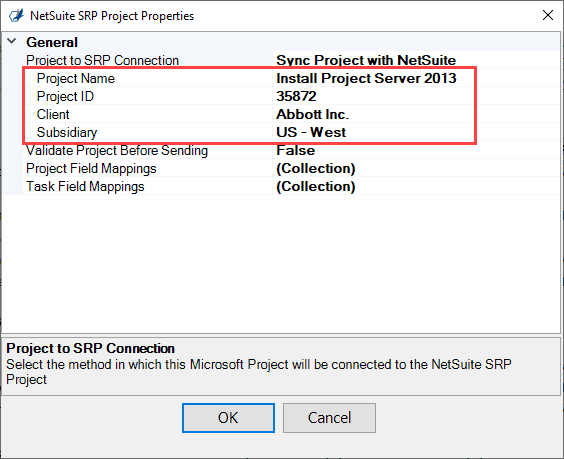Click the NetSuite app icon in title bar

[x=16, y=16]
